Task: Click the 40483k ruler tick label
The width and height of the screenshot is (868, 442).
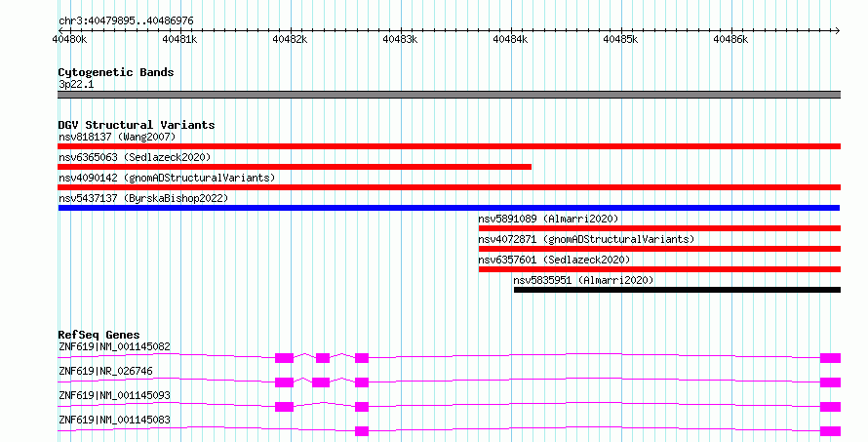Action: click(400, 40)
